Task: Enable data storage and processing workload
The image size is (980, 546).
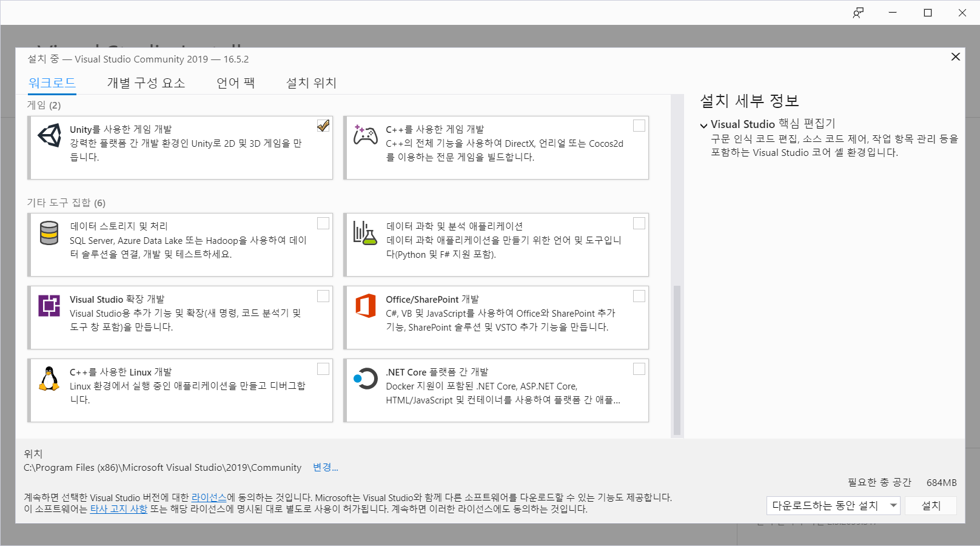Action: tap(323, 223)
